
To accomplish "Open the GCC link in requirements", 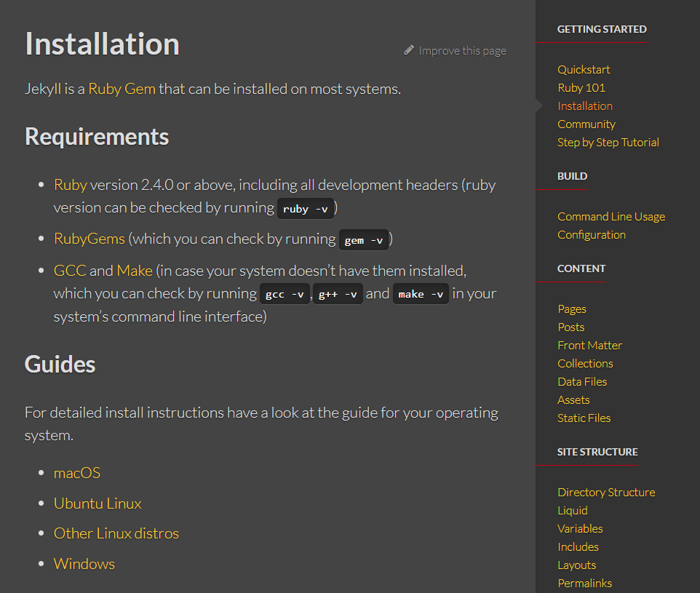I will point(70,271).
